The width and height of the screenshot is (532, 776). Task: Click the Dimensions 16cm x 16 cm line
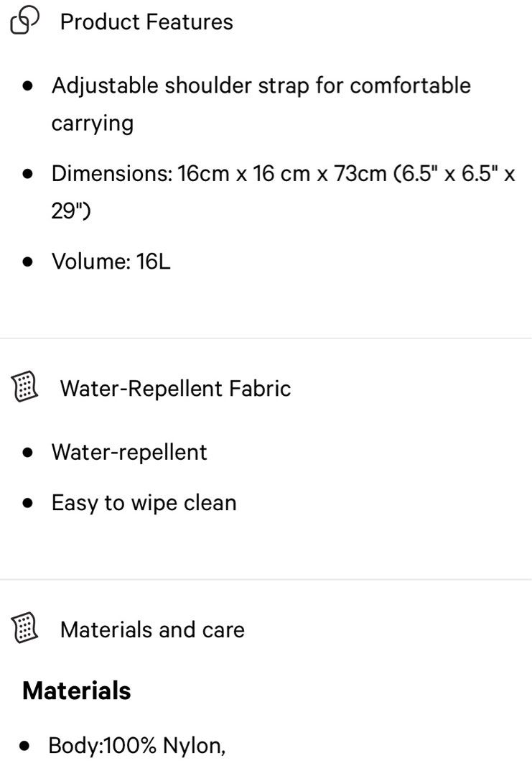pos(284,192)
